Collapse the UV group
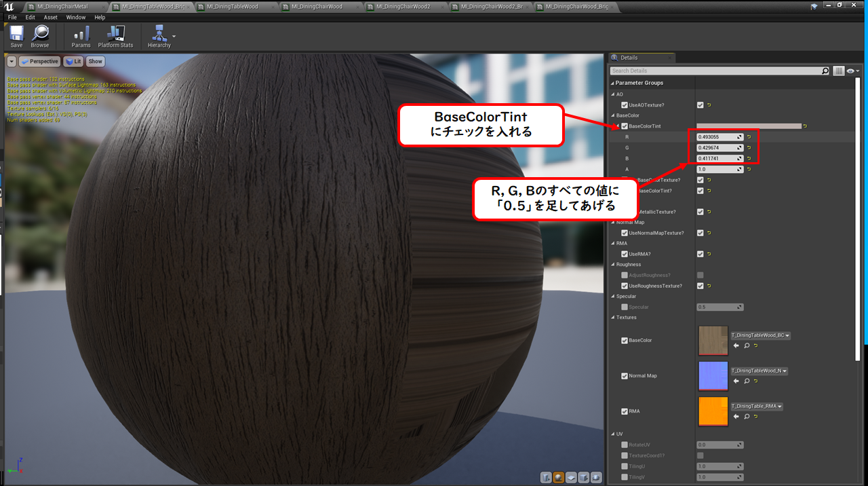This screenshot has height=486, width=868. pos(613,434)
